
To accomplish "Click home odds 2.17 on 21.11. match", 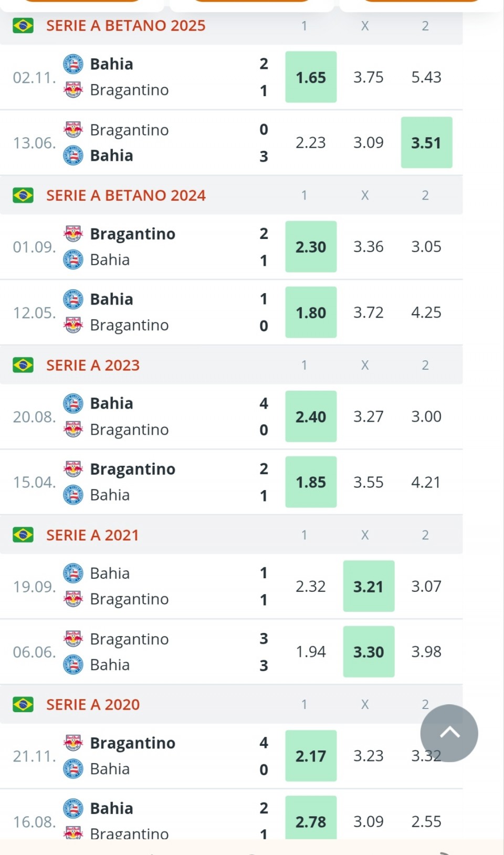I will pyautogui.click(x=311, y=756).
